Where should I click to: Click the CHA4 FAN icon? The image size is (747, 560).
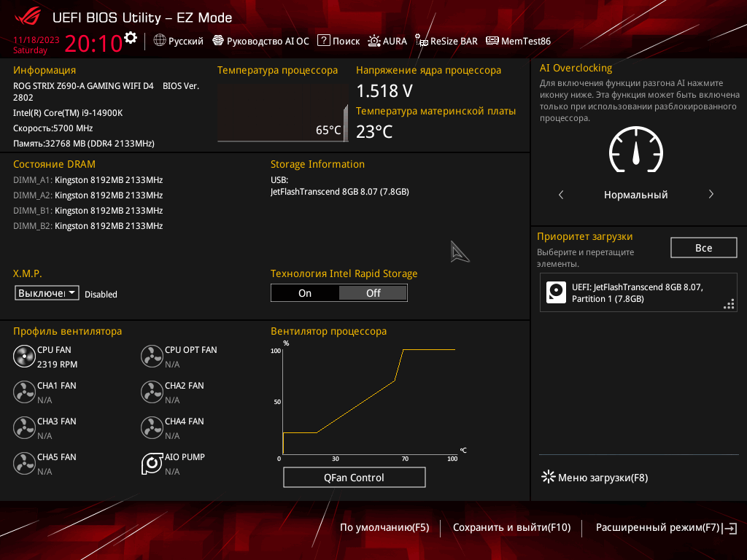[152, 428]
